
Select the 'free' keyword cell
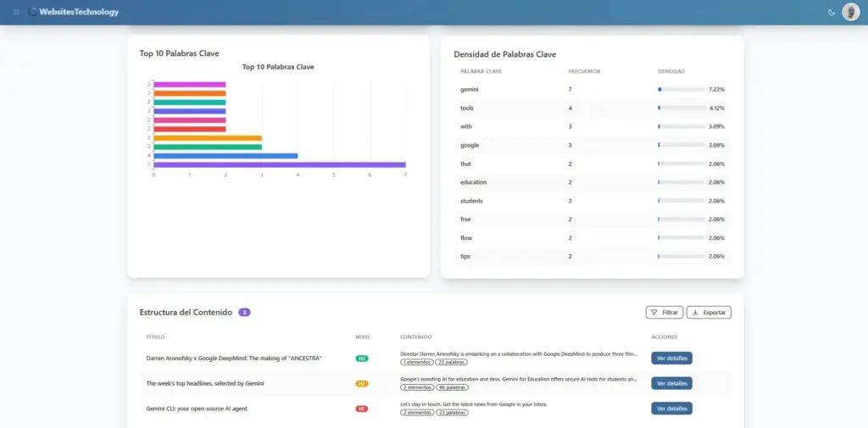click(x=465, y=220)
